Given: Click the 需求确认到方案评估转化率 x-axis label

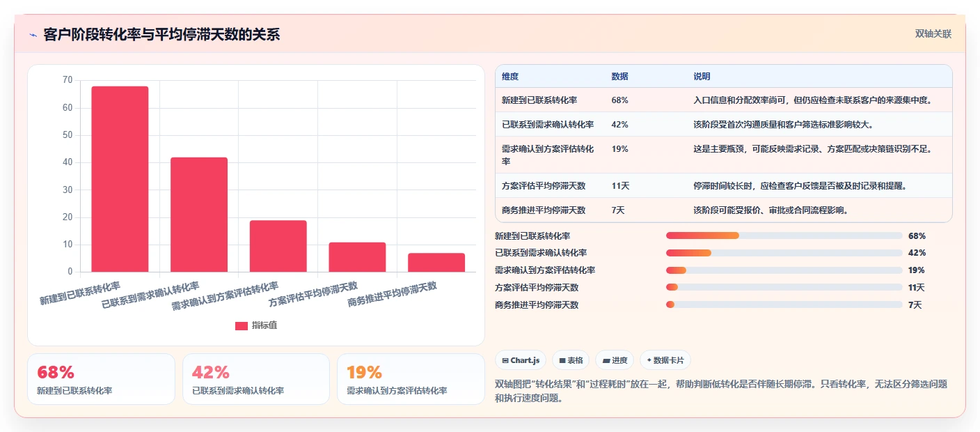Looking at the screenshot, I should point(225,296).
